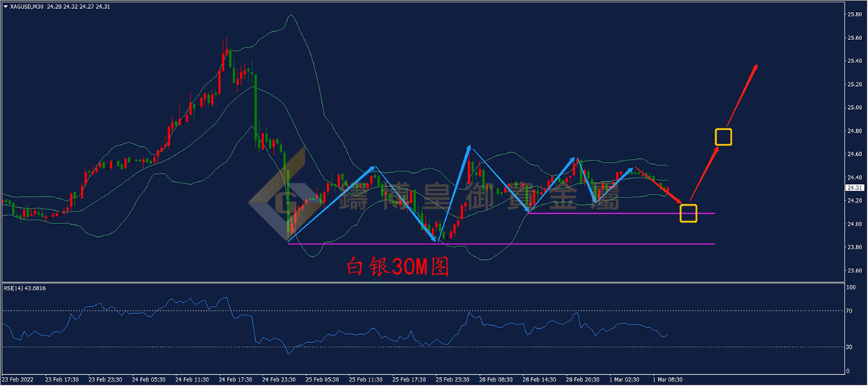Image resolution: width=868 pixels, height=386 pixels.
Task: Click the 28 Feb 14:30 time label
Action: point(539,380)
